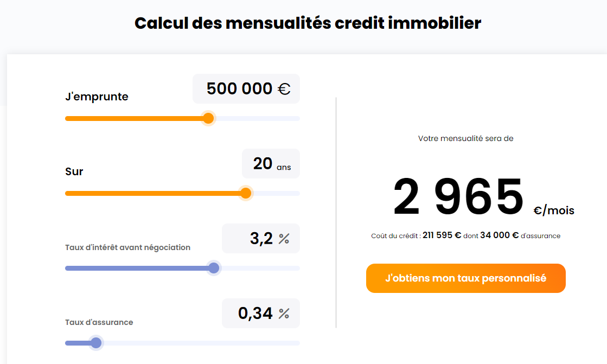
Task: Click the Sur duration slider handle
Action: (x=246, y=193)
